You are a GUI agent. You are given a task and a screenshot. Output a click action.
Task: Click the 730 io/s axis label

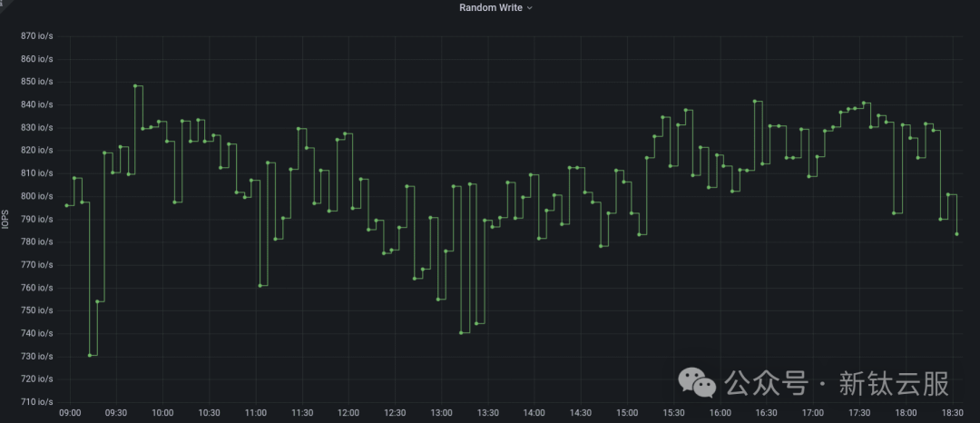tap(37, 356)
